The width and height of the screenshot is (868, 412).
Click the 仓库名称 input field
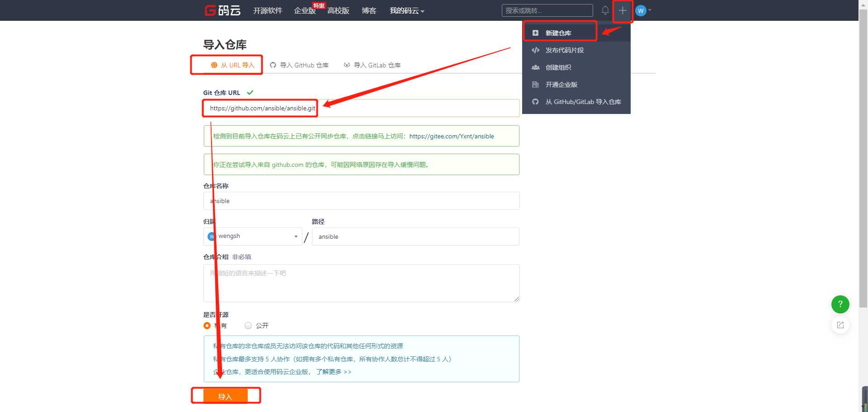click(361, 201)
